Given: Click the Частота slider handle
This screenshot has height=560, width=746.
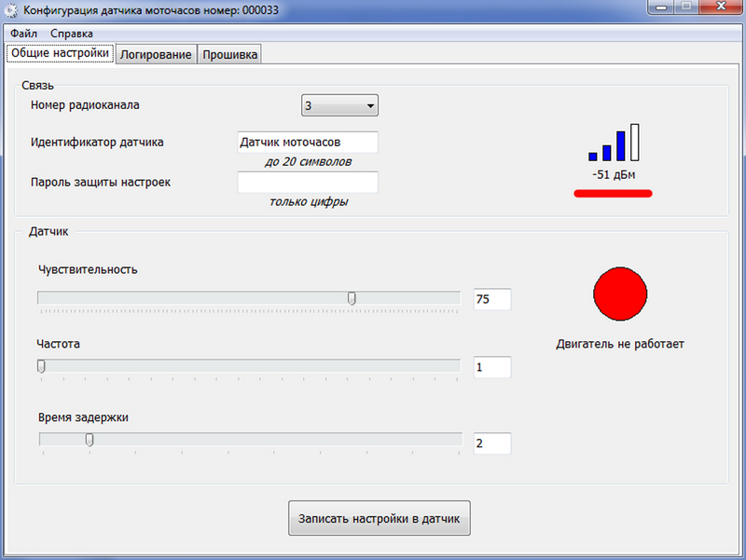Looking at the screenshot, I should point(41,366).
